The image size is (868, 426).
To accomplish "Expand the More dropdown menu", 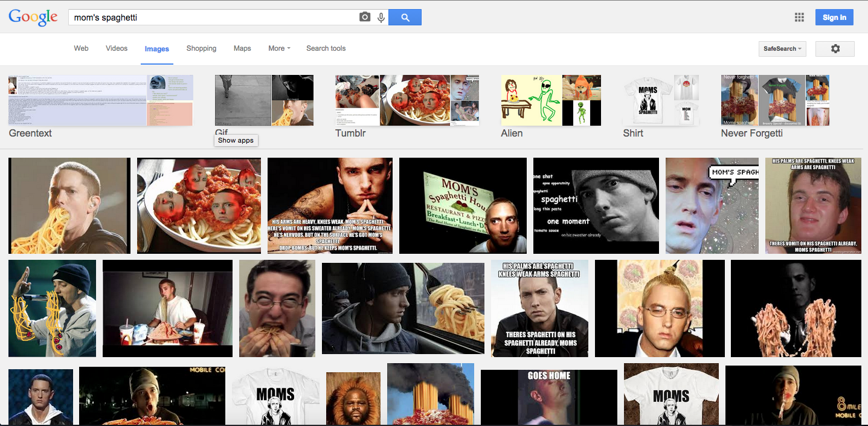I will click(279, 48).
